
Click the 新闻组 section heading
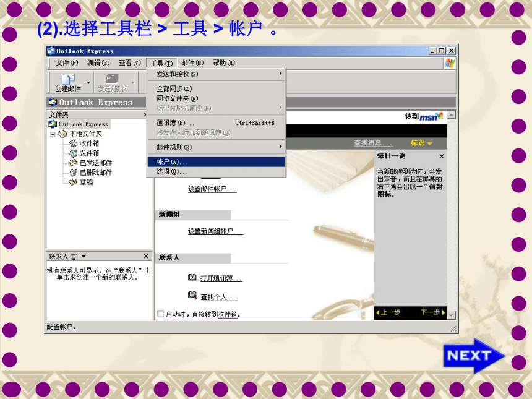(169, 215)
